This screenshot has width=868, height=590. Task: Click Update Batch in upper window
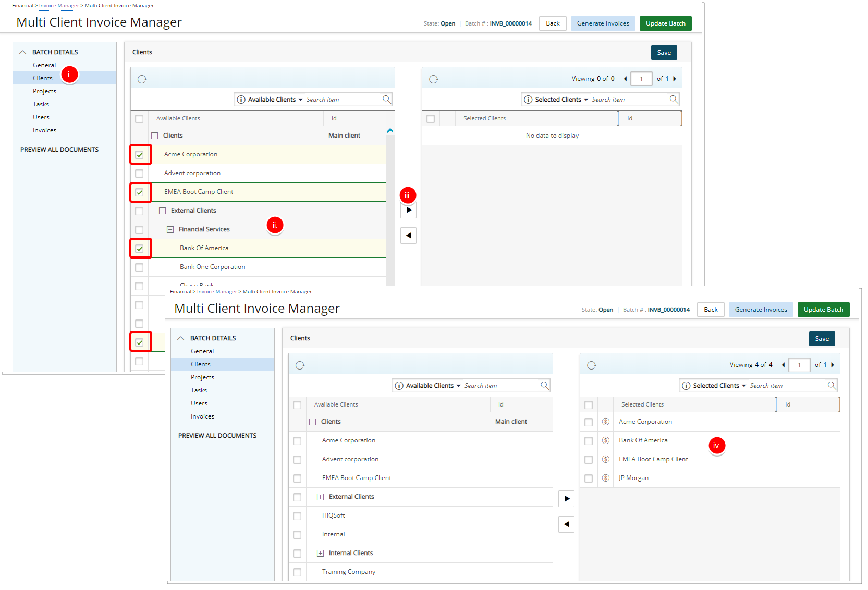click(666, 23)
